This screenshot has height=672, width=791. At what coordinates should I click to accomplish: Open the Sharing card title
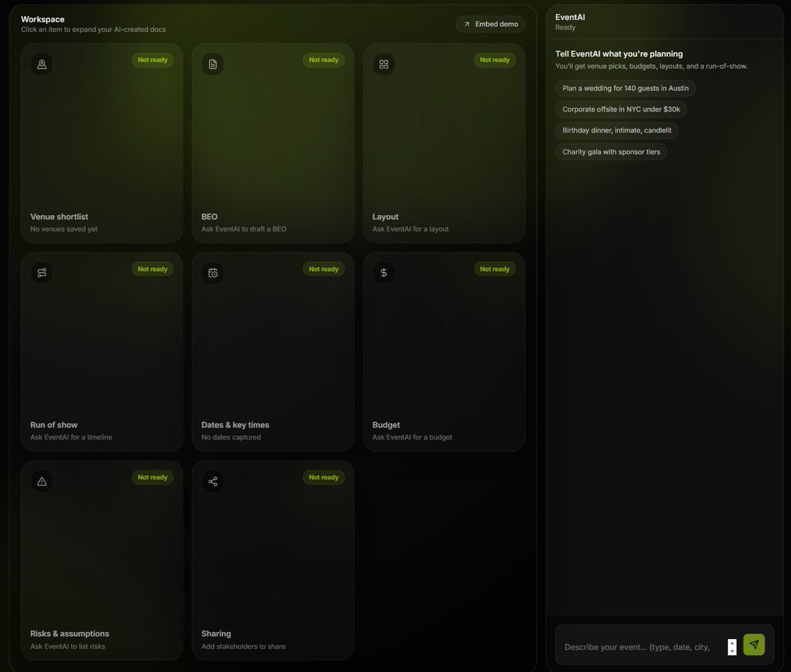[216, 634]
